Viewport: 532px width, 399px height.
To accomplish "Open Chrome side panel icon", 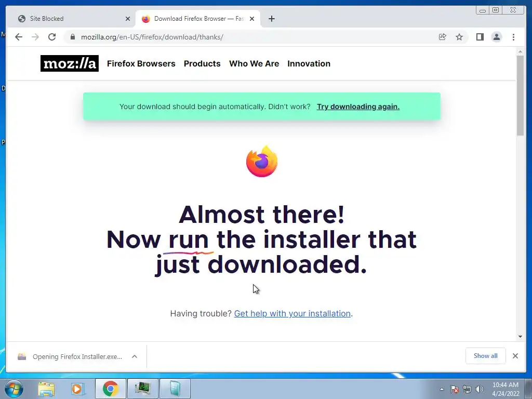I will pyautogui.click(x=480, y=37).
